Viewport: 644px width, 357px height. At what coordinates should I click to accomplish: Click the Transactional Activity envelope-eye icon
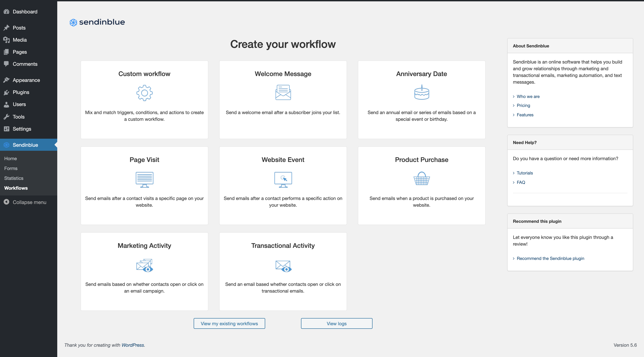pyautogui.click(x=283, y=266)
